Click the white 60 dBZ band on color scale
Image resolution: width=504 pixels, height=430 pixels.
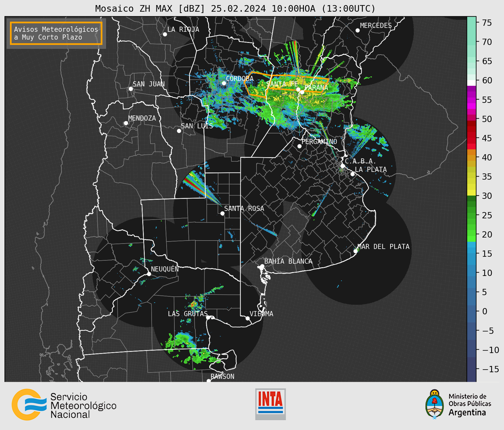click(x=471, y=83)
